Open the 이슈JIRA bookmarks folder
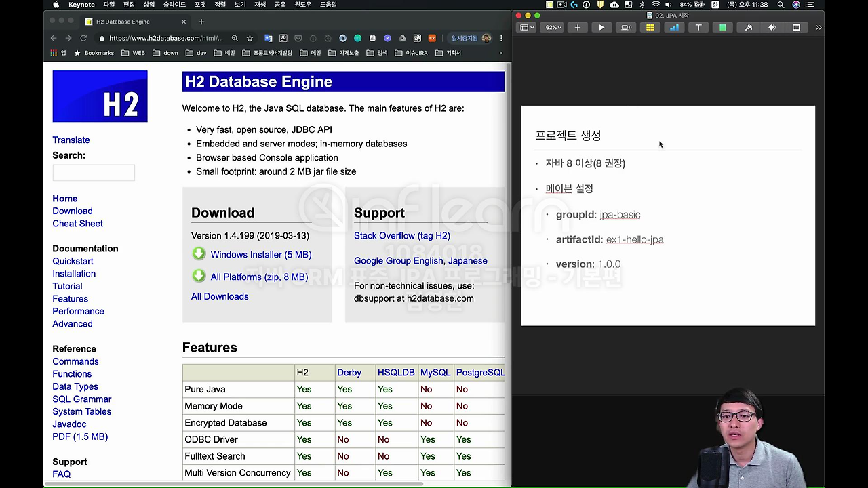Screen dimensions: 868x488 point(412,53)
